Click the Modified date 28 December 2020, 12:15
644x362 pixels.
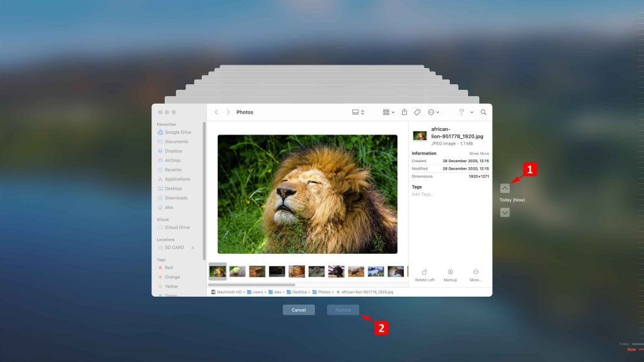click(466, 168)
